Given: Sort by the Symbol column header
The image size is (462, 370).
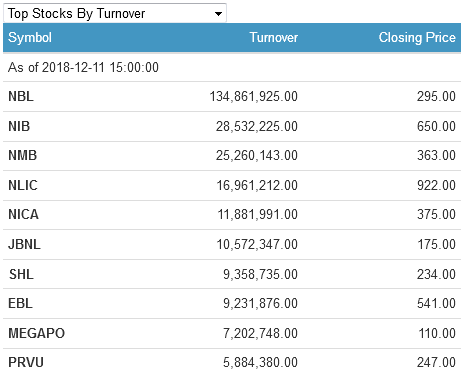Looking at the screenshot, I should [x=30, y=38].
